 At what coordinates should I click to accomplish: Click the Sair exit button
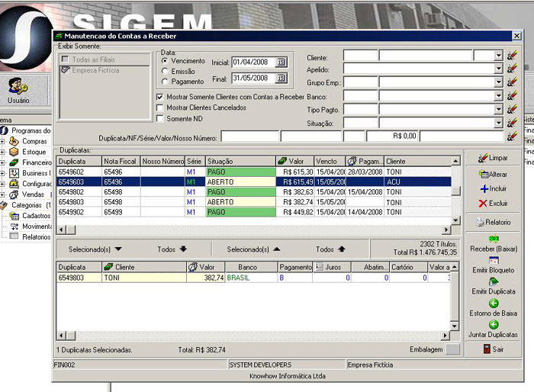493,349
